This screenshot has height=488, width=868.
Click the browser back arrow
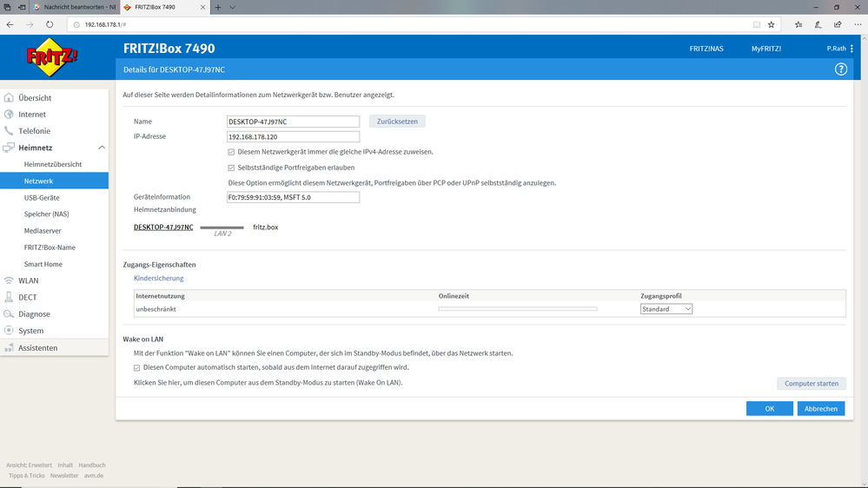[x=10, y=24]
